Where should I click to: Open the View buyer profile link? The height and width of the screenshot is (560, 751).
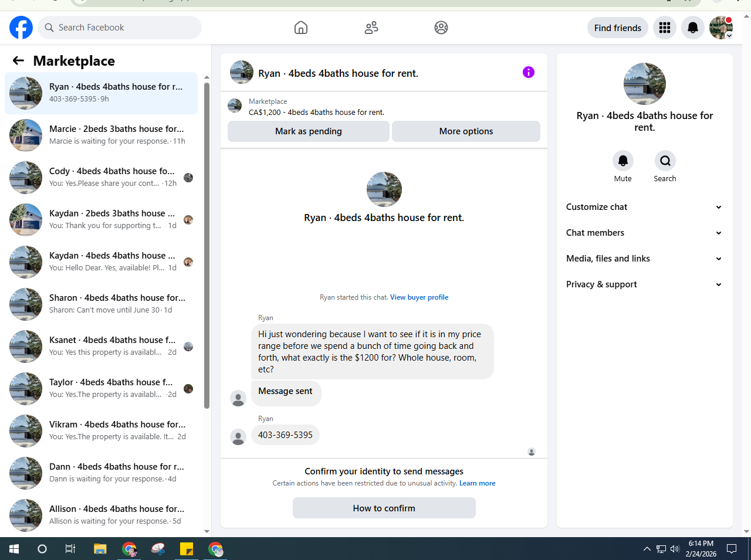419,297
